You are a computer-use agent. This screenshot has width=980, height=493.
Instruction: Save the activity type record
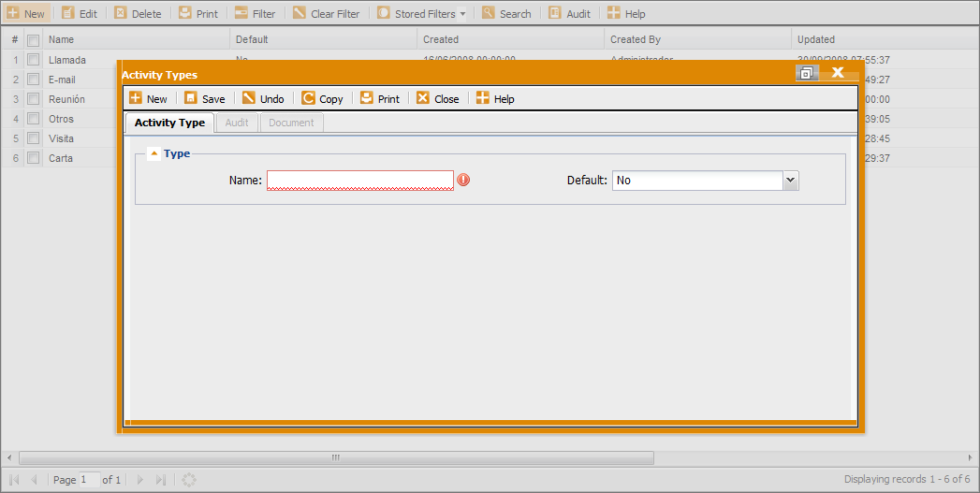205,98
